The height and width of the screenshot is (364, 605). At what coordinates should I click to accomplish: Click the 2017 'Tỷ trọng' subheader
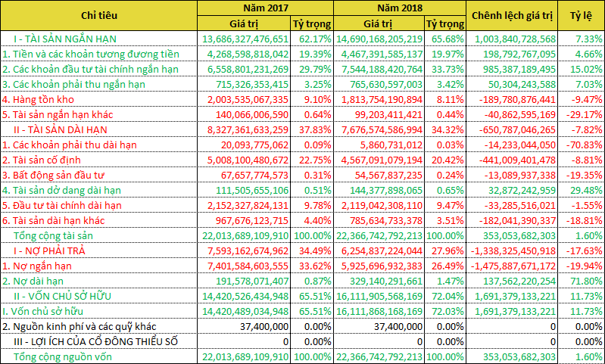(x=312, y=23)
